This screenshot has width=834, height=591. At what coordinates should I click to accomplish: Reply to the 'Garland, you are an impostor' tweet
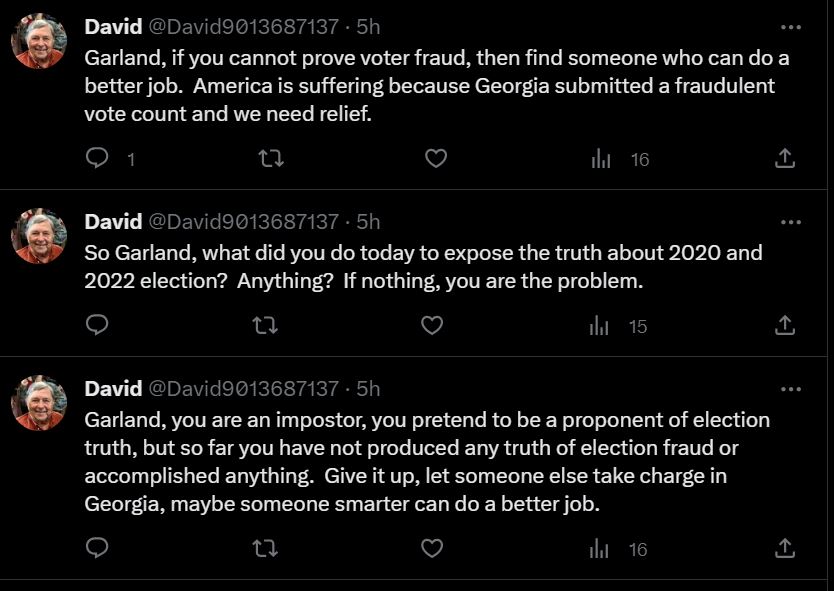point(97,548)
